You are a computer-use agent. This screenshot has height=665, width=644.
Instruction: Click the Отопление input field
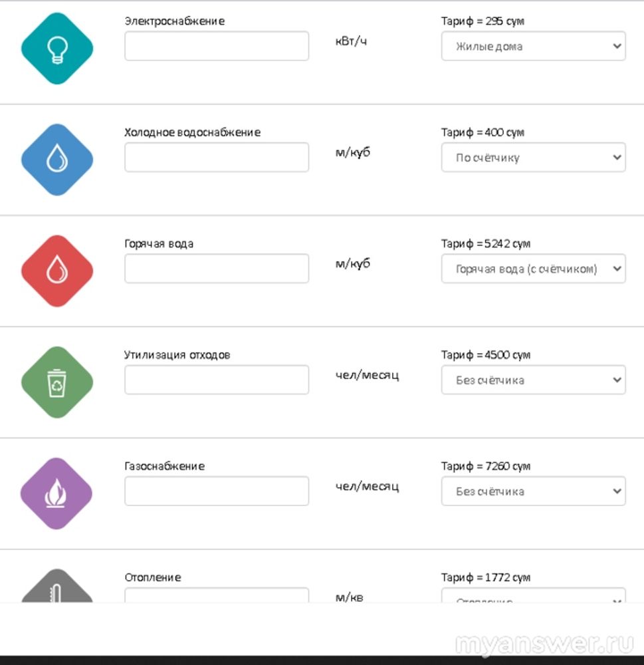coord(217,595)
